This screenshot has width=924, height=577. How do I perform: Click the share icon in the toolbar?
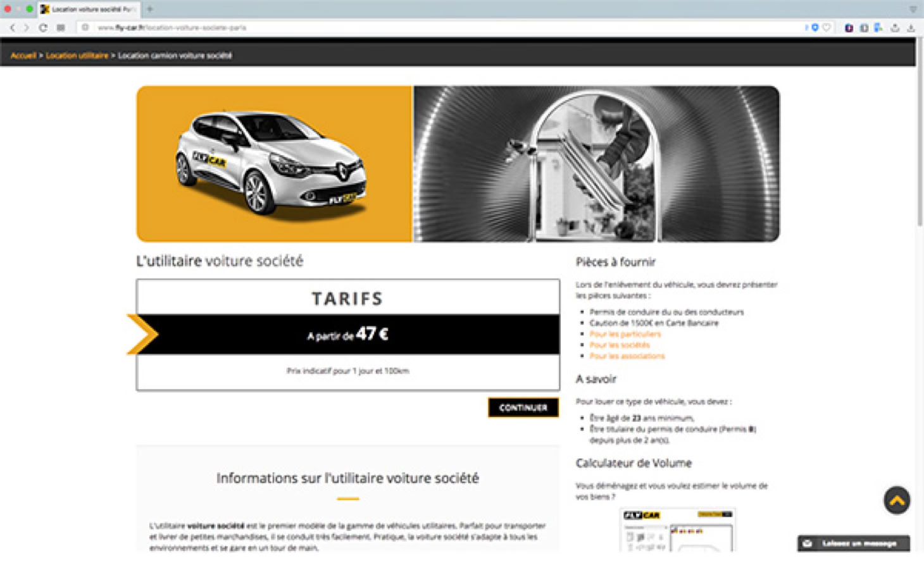coord(895,28)
